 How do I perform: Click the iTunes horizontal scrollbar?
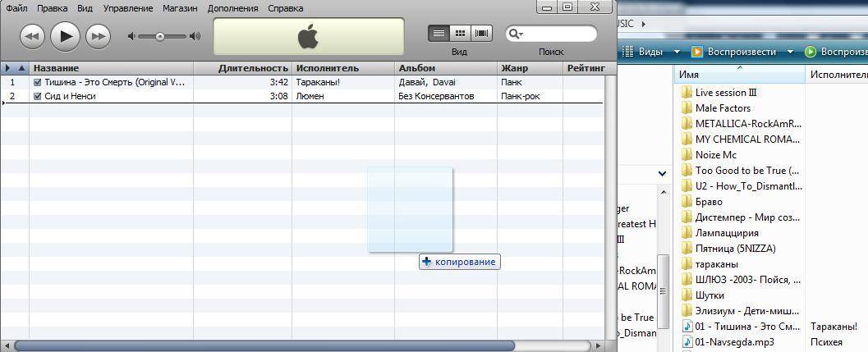pyautogui.click(x=263, y=345)
